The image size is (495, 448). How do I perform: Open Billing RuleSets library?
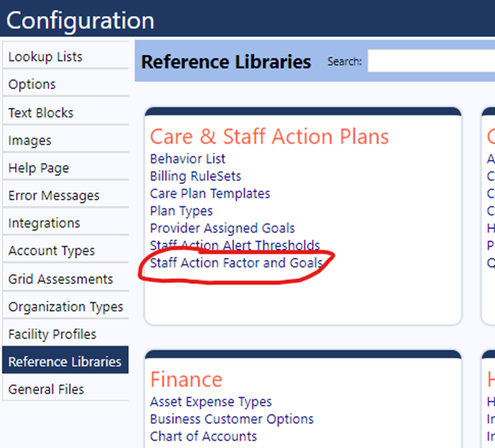click(195, 176)
